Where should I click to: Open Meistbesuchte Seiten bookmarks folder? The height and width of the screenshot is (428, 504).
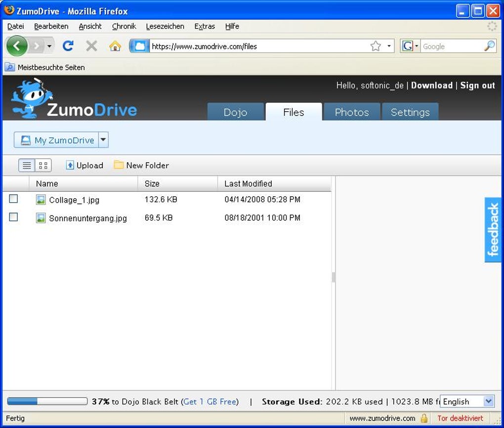pos(45,68)
